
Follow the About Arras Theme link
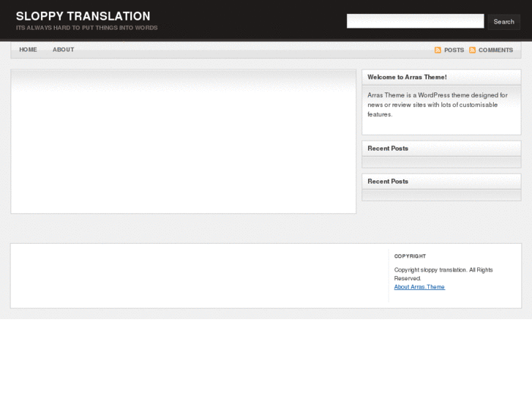[x=419, y=287]
